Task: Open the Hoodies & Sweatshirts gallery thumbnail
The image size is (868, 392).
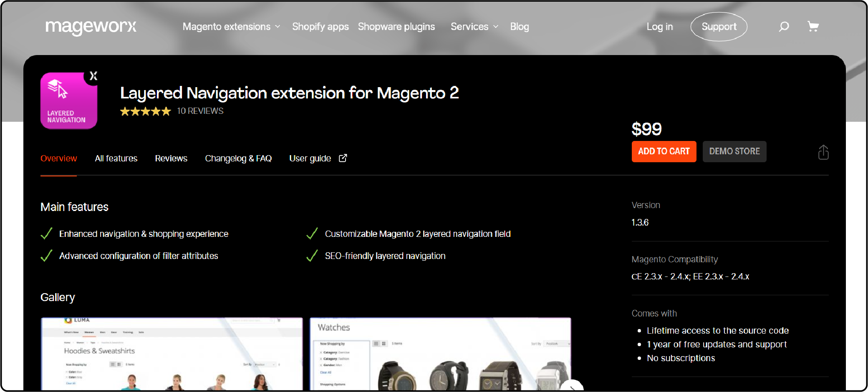Action: tap(172, 354)
